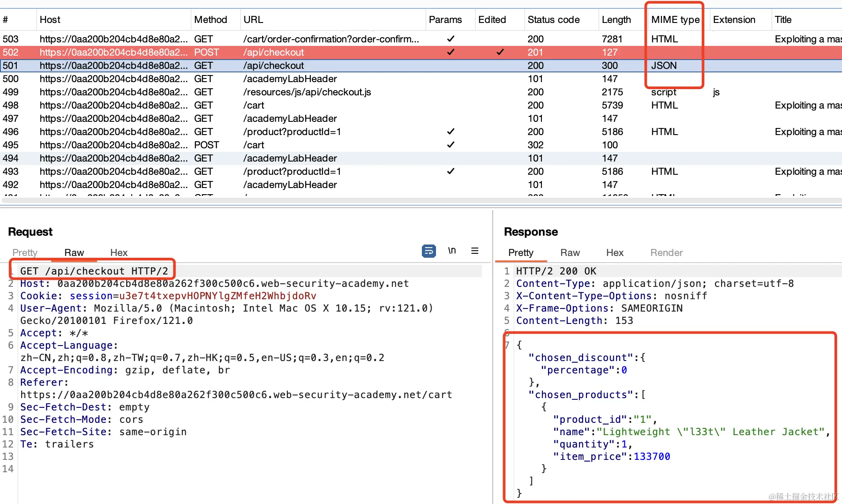Select row 493 /product?productId=1
Screen dimensions: 842x504
pos(421,171)
